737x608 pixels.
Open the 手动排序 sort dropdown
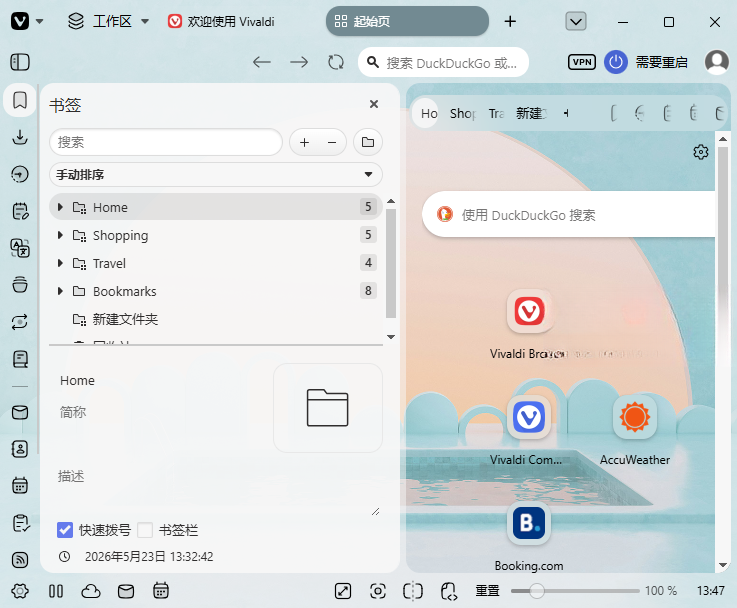point(216,175)
